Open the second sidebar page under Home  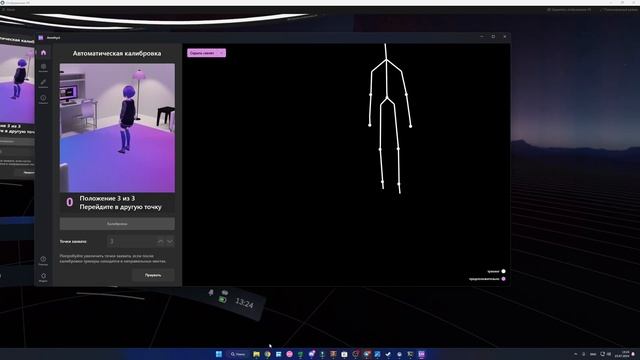(x=43, y=68)
